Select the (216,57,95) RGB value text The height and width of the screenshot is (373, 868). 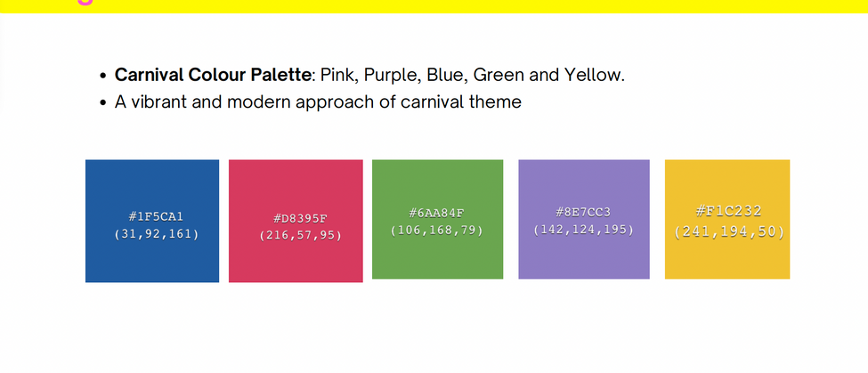point(300,236)
